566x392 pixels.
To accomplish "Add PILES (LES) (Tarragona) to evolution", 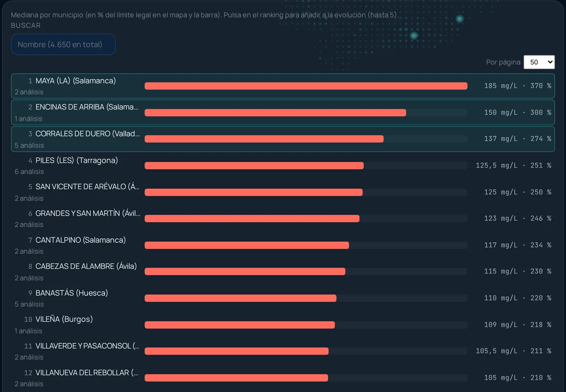I will 283,166.
